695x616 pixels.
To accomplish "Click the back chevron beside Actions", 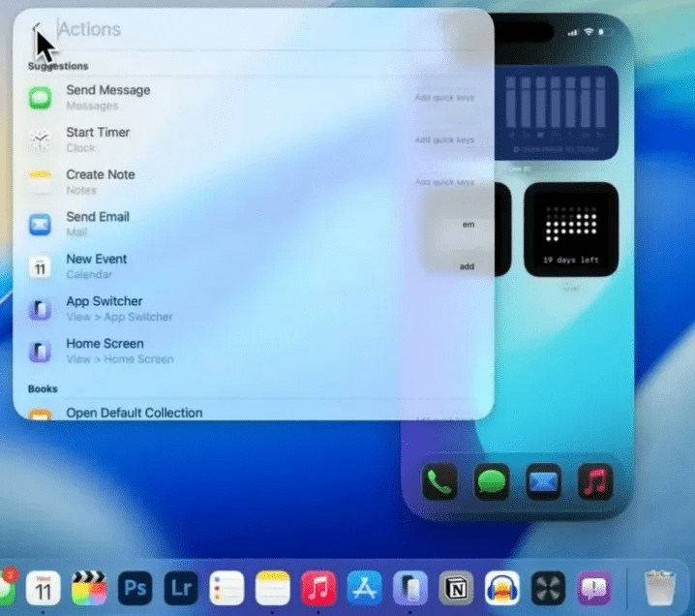I will coord(36,30).
